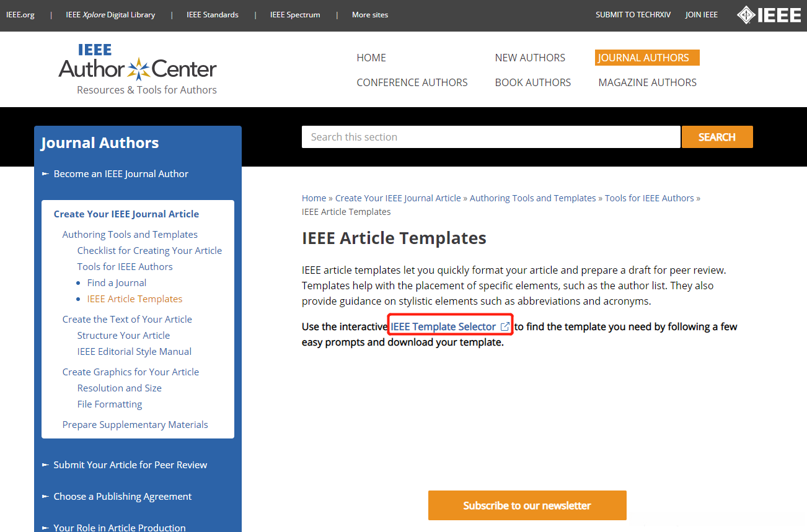
Task: Open Checklist for Creating Your Article
Action: pos(149,251)
